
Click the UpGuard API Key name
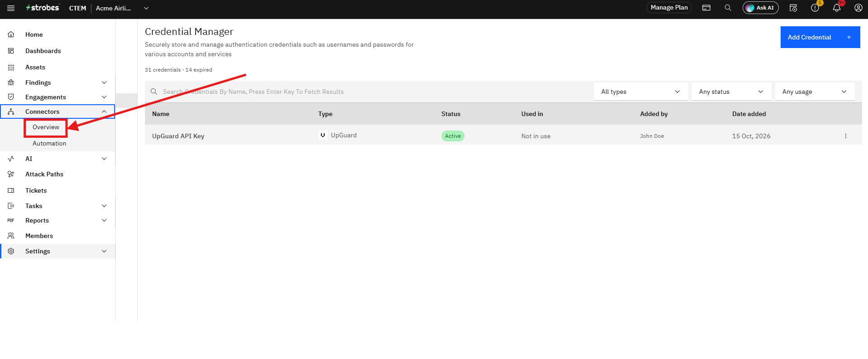point(178,136)
